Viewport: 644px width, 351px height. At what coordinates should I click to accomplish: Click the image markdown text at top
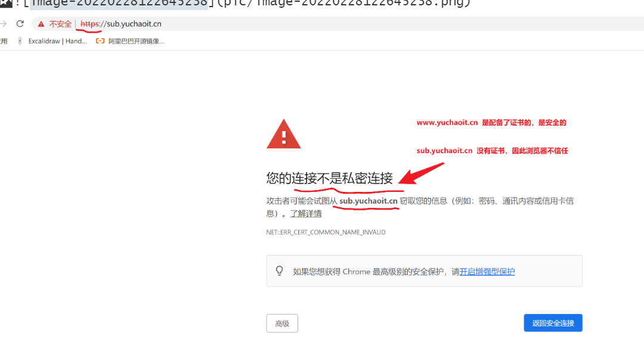243,4
